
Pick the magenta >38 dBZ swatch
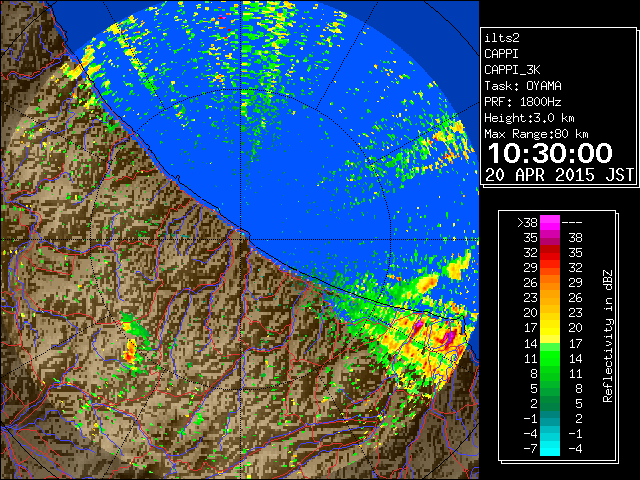[550, 222]
